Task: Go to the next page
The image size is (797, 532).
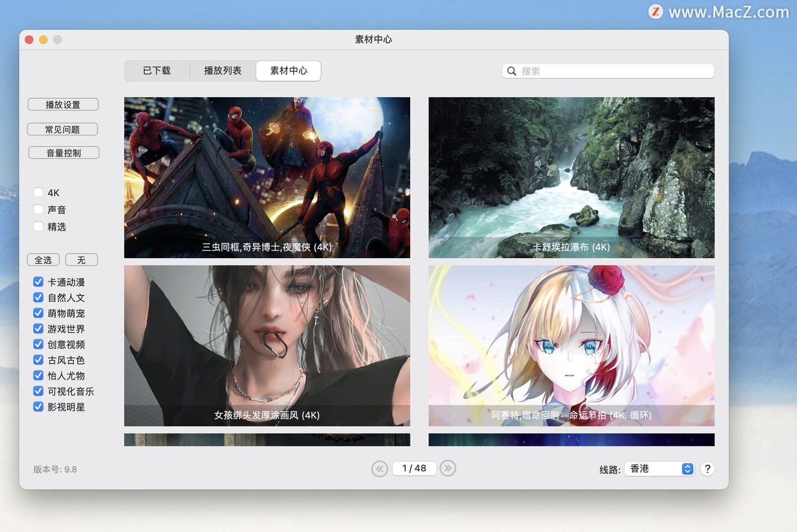Action: tap(448, 468)
